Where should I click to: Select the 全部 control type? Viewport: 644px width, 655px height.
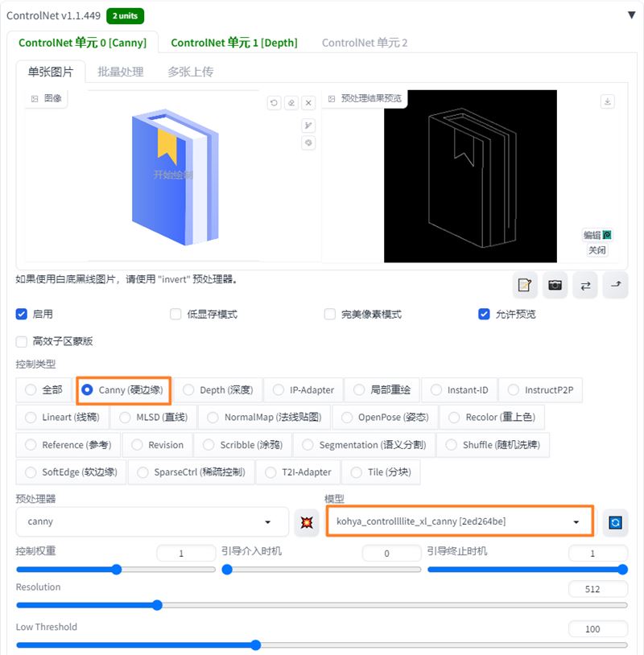(x=44, y=390)
